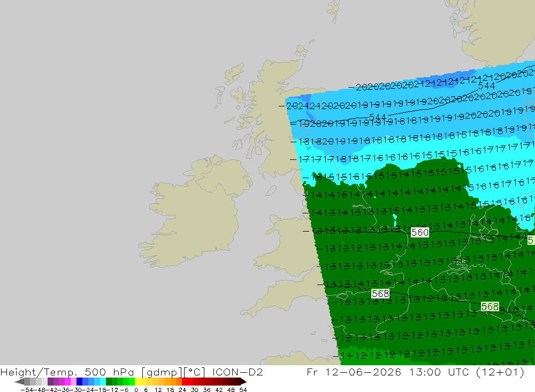Click the 'Height/Temp. 500 hPa' title text

point(67,372)
